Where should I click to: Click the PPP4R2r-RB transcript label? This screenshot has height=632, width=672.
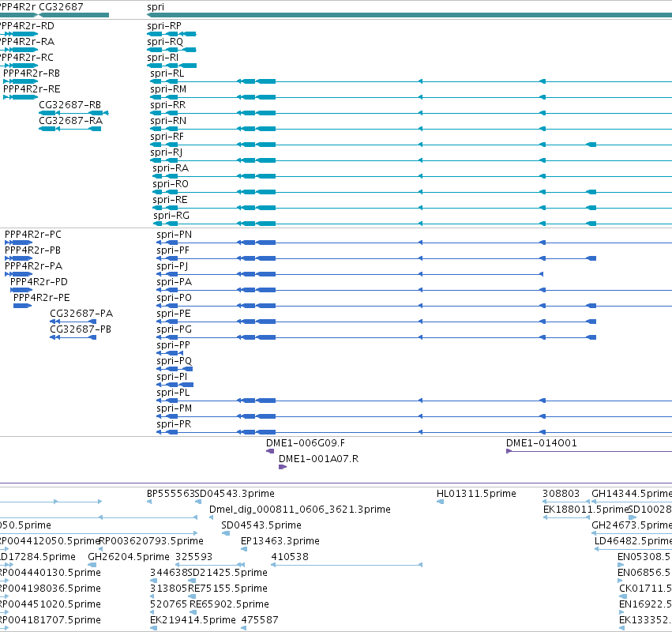coord(32,73)
